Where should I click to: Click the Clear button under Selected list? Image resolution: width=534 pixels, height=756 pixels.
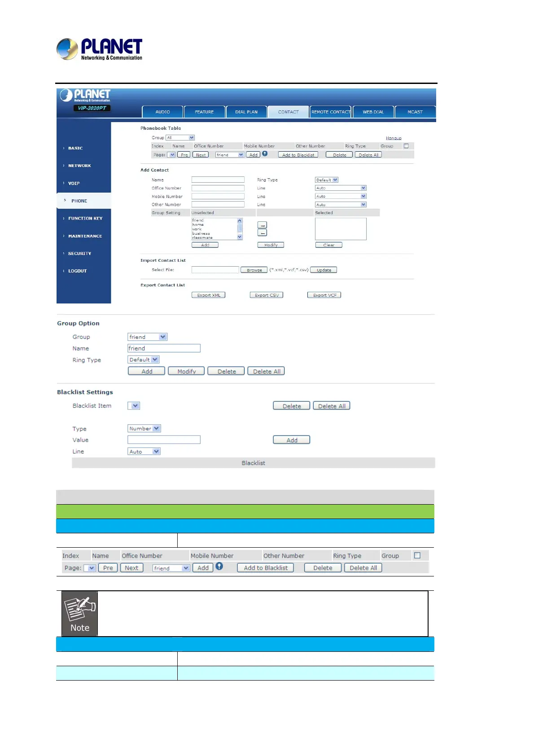(329, 245)
